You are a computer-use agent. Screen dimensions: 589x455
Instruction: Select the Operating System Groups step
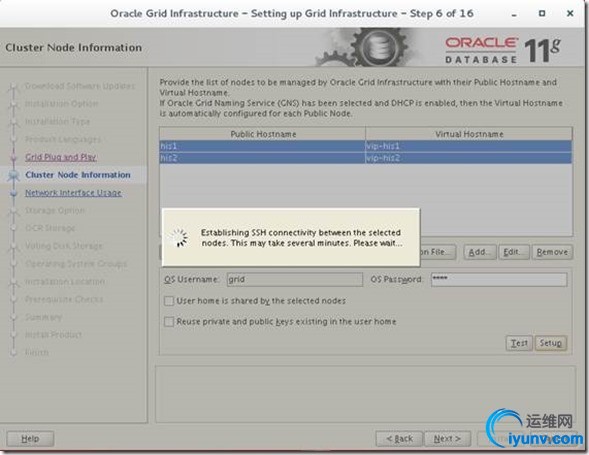[76, 264]
